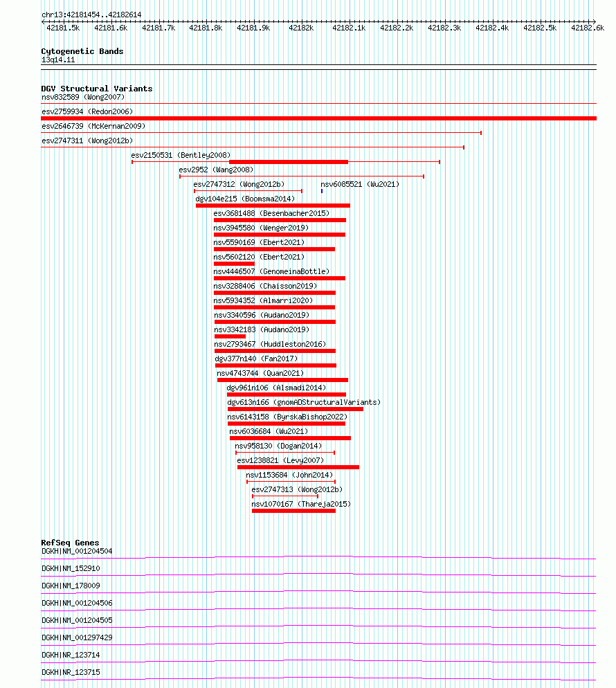Click DGKH|NM_001297429 gene label
616x688 pixels.
coord(77,637)
